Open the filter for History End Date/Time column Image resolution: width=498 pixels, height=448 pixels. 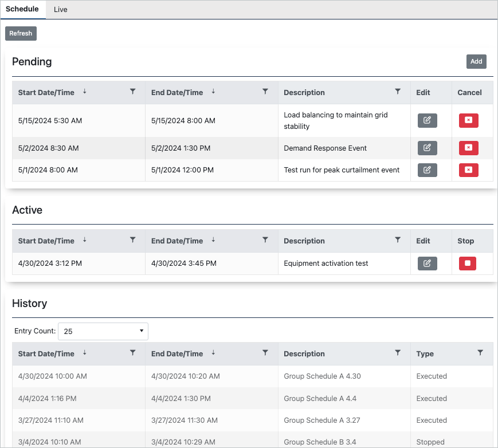point(265,353)
